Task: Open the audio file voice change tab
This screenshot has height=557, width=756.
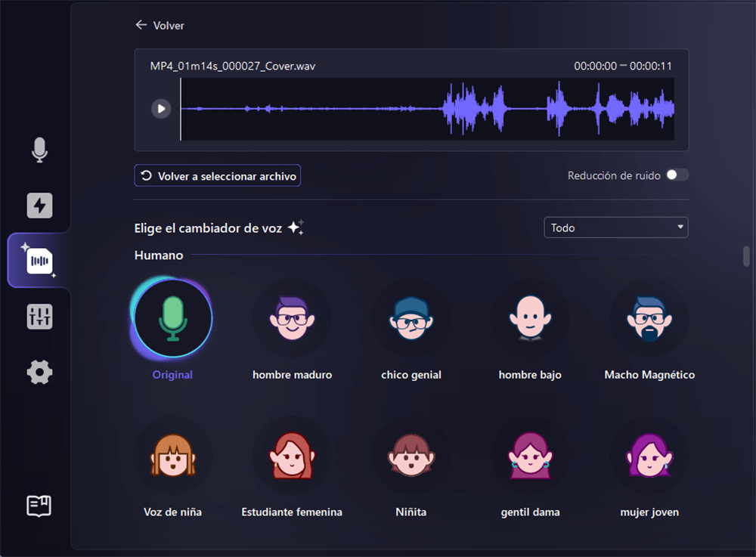Action: point(39,261)
